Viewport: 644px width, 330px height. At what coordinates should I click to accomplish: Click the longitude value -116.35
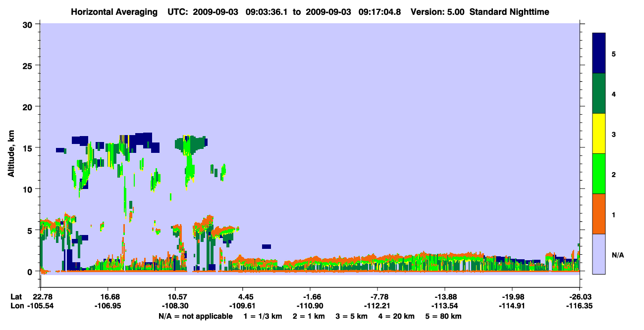(x=580, y=306)
